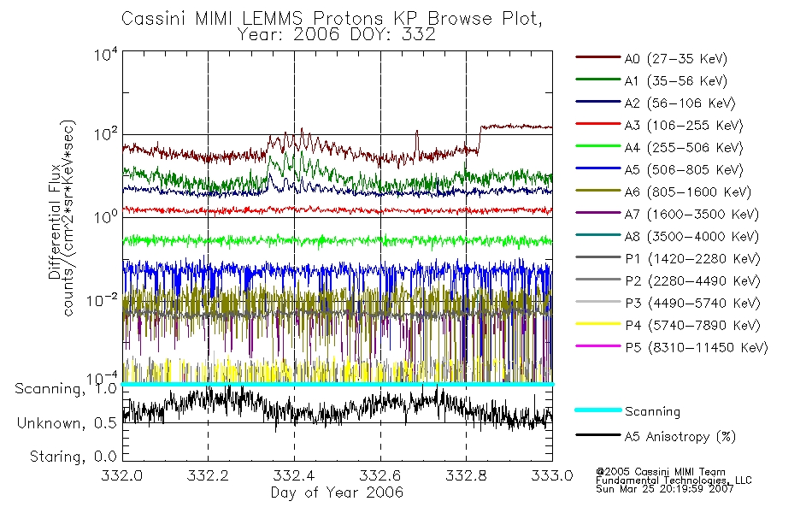This screenshot has width=812, height=513.
Task: Click the 333.0 x-axis tick label
Action: click(552, 475)
